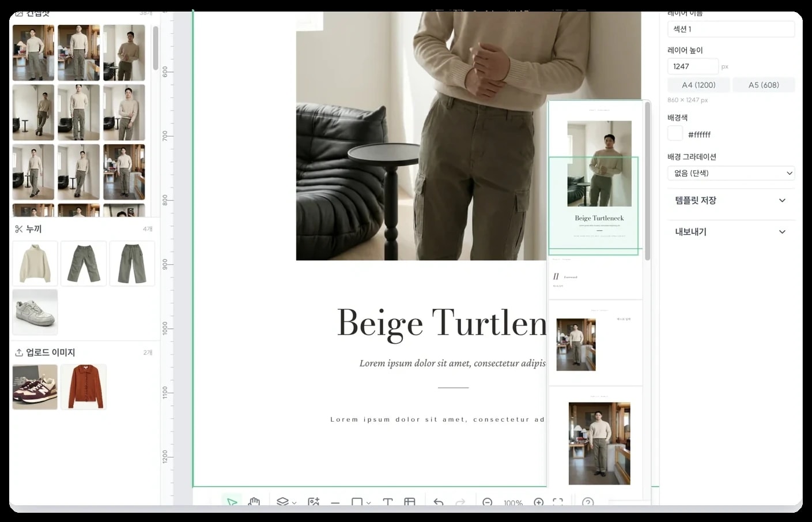Select the white sneaker cutout thumbnail

tap(35, 312)
